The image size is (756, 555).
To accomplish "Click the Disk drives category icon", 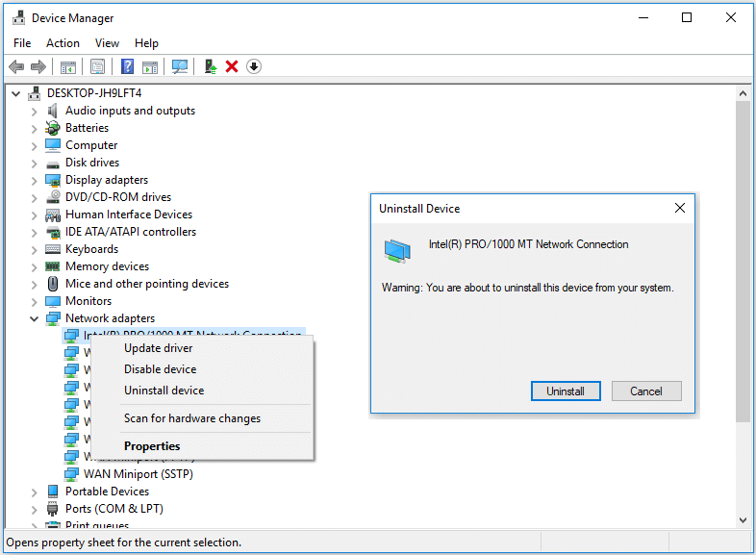I will (53, 164).
